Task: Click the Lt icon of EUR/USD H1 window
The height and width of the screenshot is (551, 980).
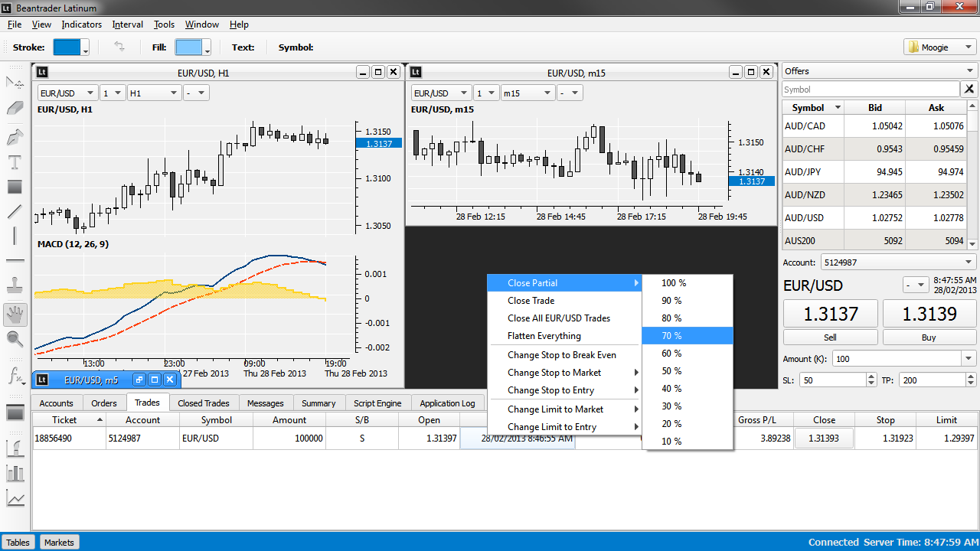Action: (43, 72)
